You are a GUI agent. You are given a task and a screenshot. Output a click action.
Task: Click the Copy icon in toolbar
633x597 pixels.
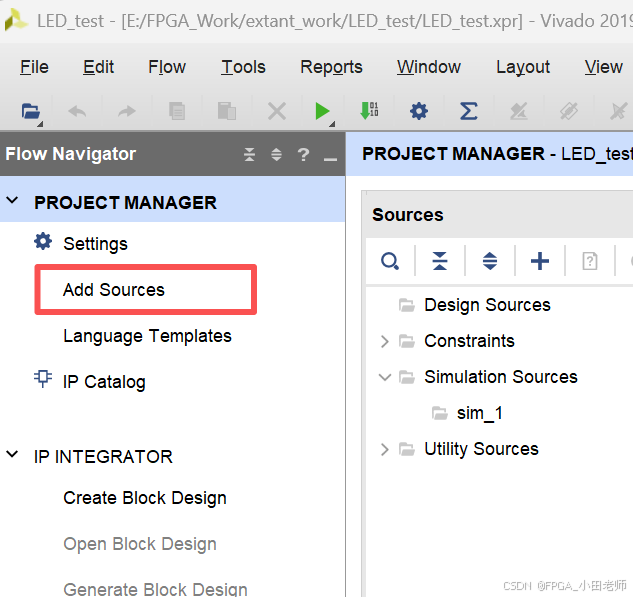[x=177, y=111]
